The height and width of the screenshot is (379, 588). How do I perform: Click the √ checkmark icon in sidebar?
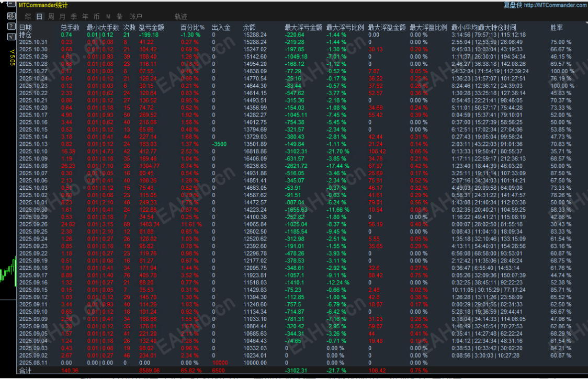click(x=12, y=37)
